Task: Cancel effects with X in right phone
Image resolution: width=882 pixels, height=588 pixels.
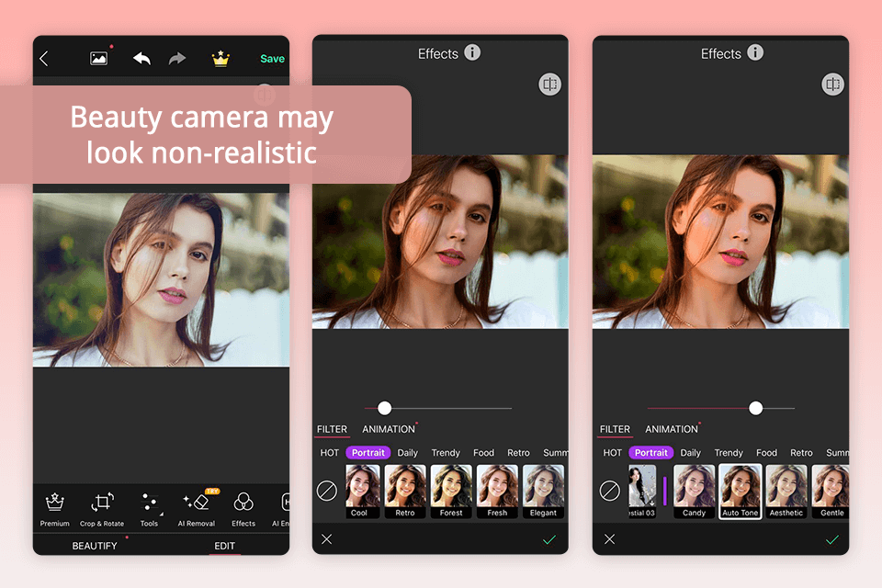Action: pyautogui.click(x=609, y=539)
